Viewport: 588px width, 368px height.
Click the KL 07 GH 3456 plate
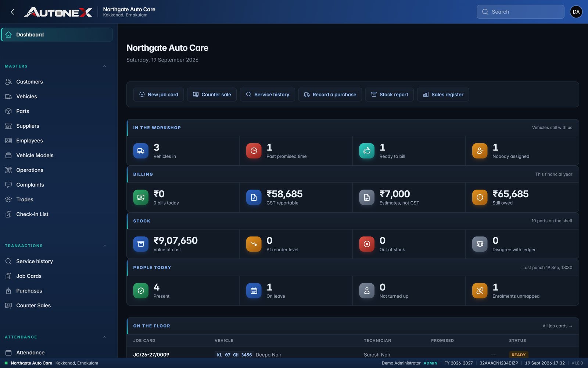point(234,355)
